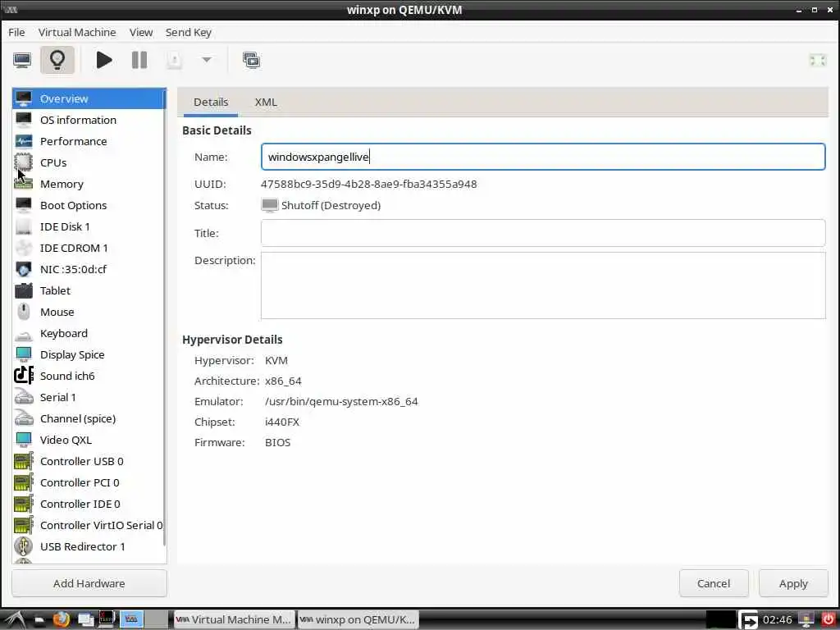
Task: Open Performance entry
Action: [x=89, y=141]
